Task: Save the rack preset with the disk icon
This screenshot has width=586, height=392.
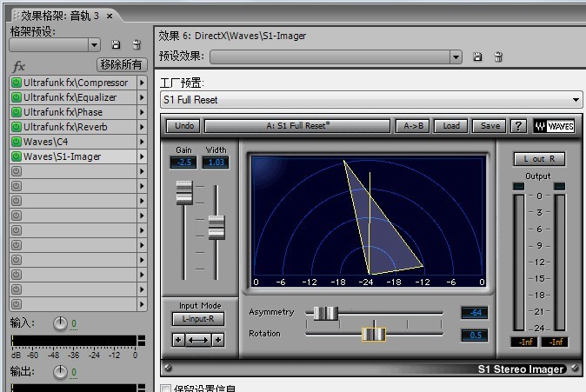Action: pos(116,45)
